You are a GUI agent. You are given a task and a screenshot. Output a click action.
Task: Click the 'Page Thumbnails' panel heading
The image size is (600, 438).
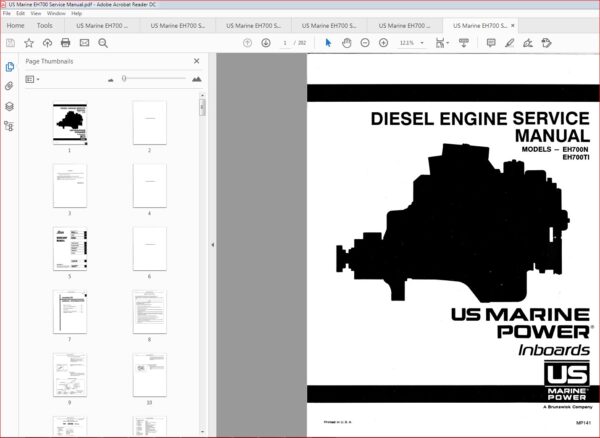coord(49,61)
